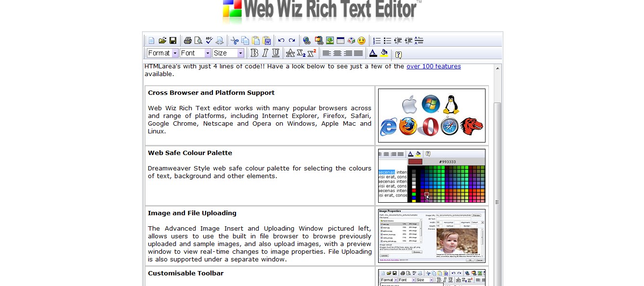Run the spell checker (ABC check icon)

point(209,40)
